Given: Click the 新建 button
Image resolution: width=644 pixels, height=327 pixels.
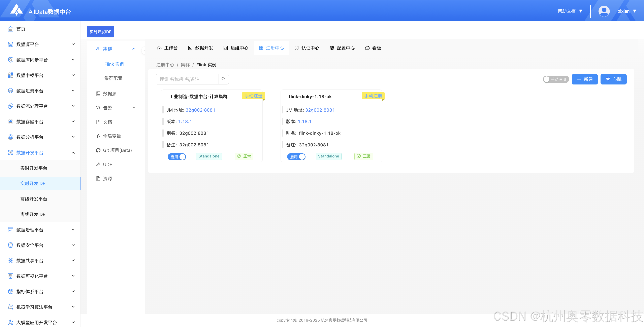Looking at the screenshot, I should coord(584,79).
